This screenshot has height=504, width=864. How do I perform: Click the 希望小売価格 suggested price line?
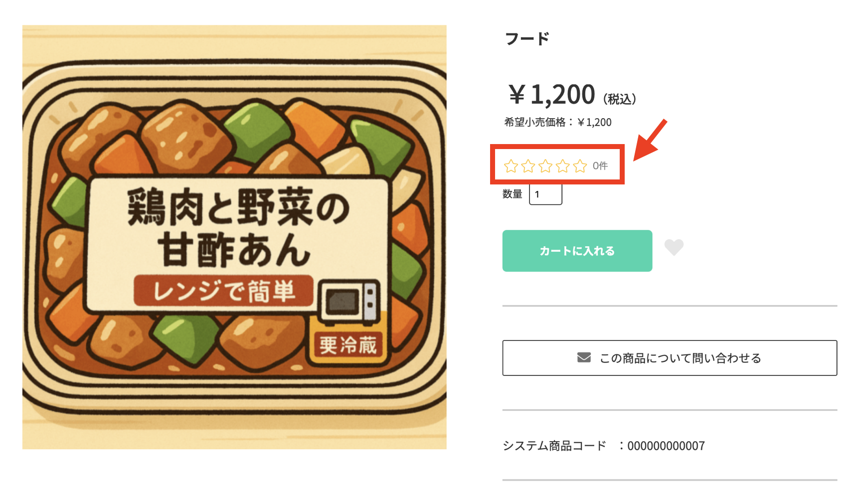pos(557,122)
